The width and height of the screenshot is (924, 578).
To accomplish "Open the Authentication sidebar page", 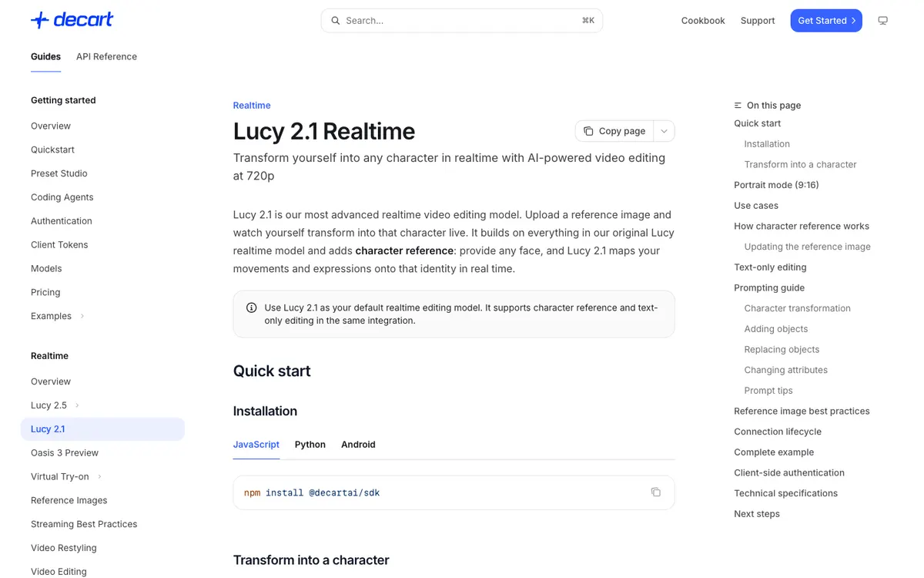I will coord(62,221).
